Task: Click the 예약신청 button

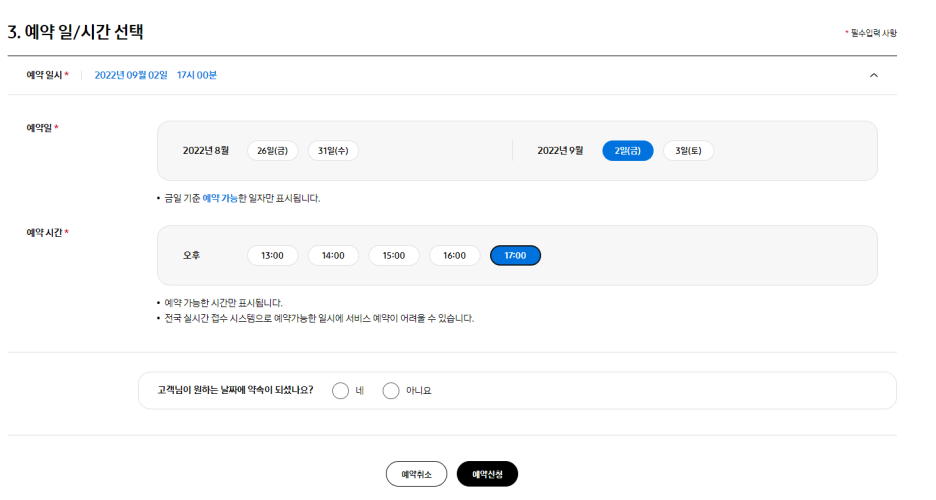Action: point(487,474)
